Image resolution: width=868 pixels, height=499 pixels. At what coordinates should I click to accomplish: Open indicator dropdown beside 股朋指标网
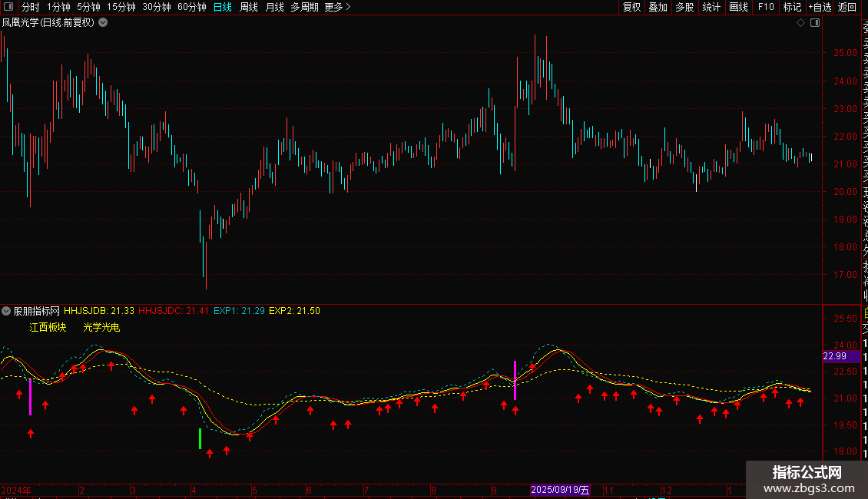[6, 311]
